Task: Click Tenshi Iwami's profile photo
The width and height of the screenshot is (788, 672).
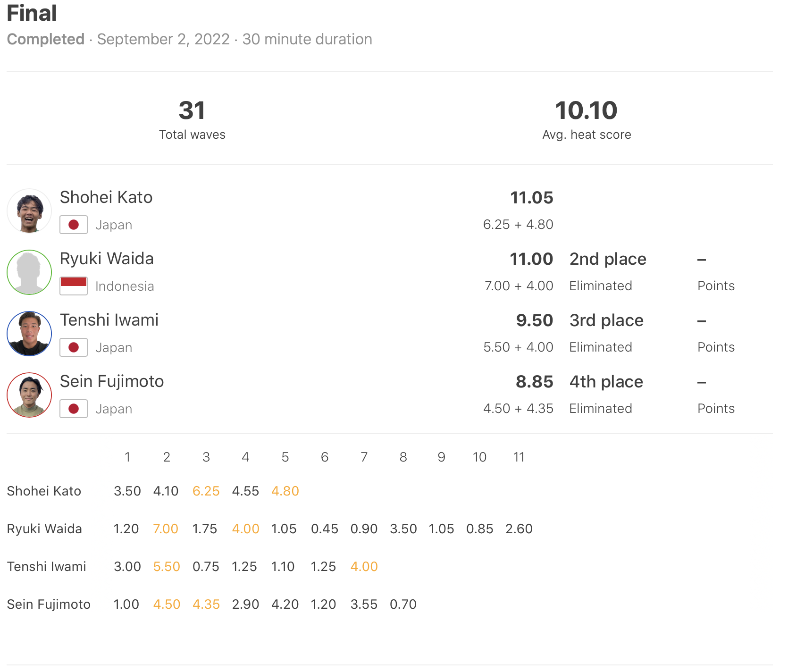Action: (x=29, y=334)
